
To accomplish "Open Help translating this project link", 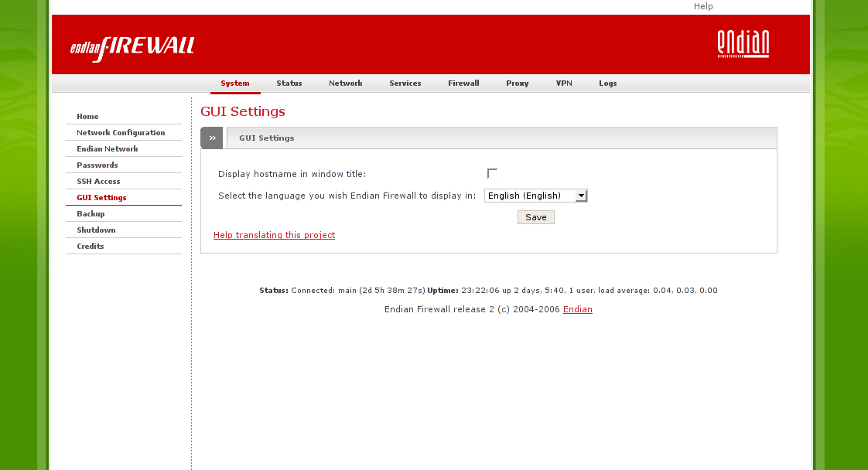I will [x=274, y=235].
